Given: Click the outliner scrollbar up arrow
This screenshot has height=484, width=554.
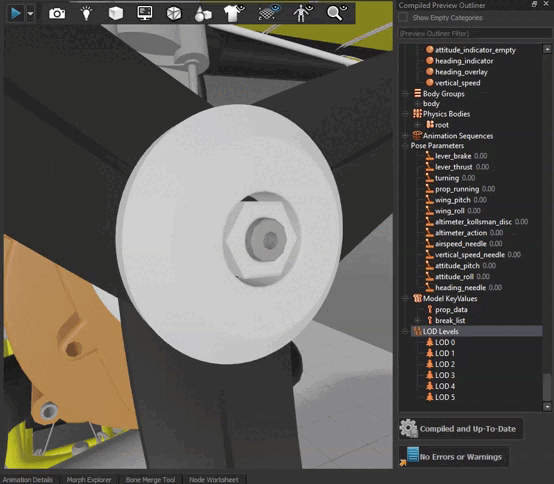Looking at the screenshot, I should 547,49.
